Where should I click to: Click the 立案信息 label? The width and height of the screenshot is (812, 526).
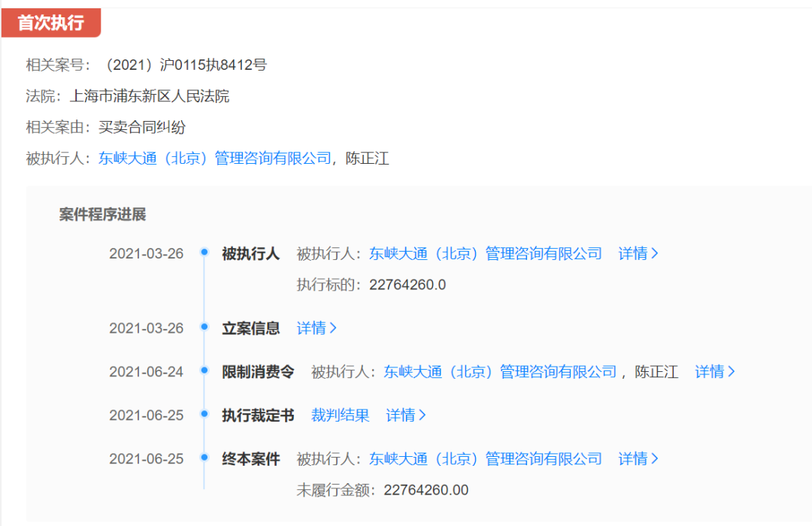click(x=250, y=328)
